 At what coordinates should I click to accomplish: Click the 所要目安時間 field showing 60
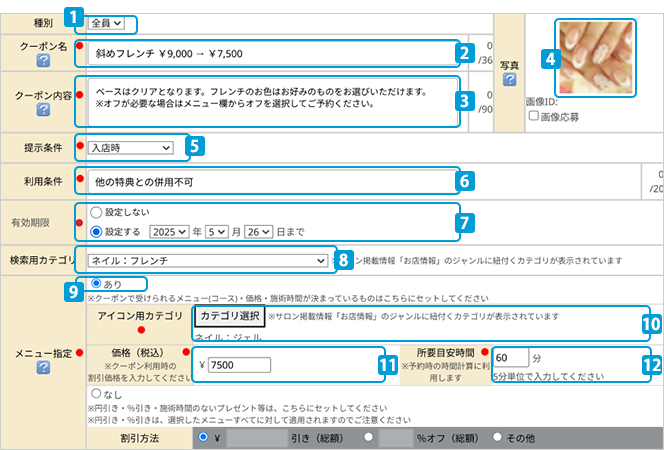point(510,357)
